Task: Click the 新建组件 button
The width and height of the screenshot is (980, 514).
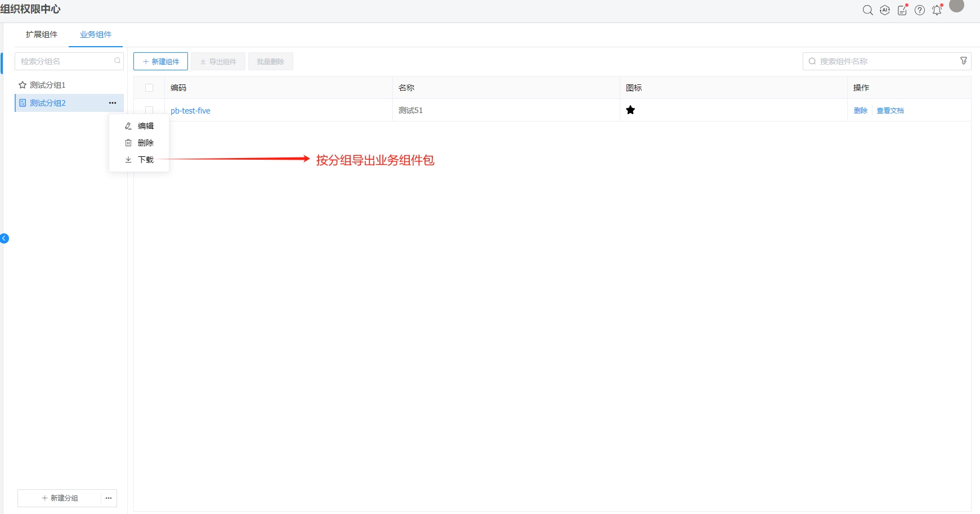Action: pos(160,61)
